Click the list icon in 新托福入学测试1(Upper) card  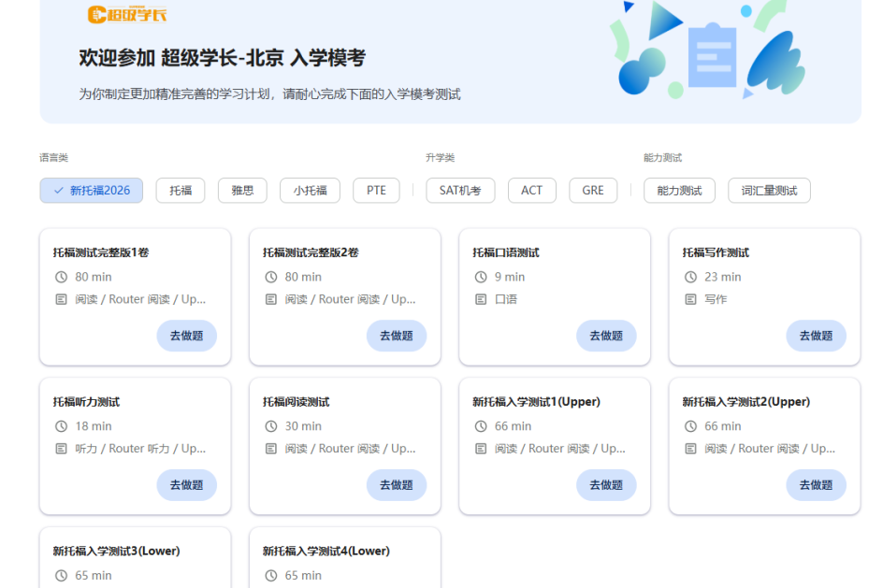point(481,449)
